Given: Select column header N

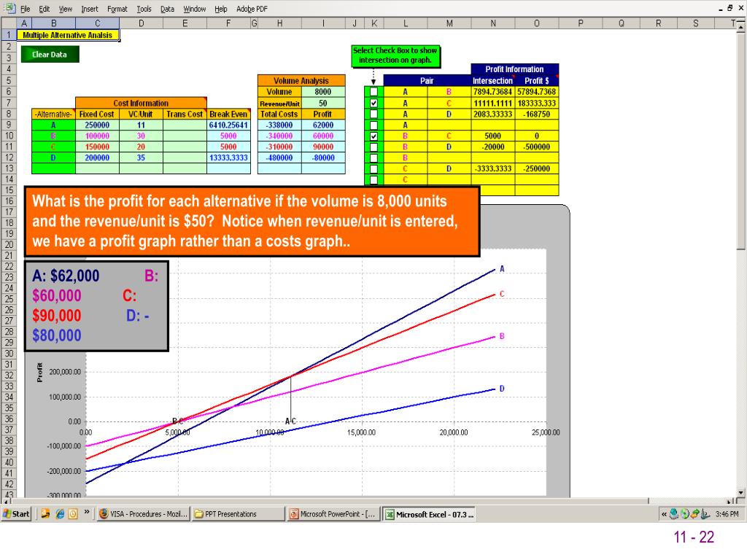Looking at the screenshot, I should (x=493, y=23).
